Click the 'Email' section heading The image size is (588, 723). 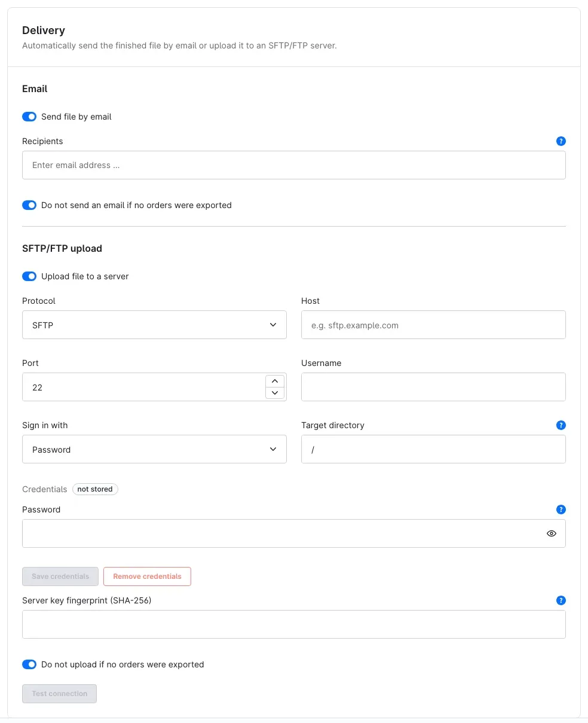pyautogui.click(x=35, y=89)
